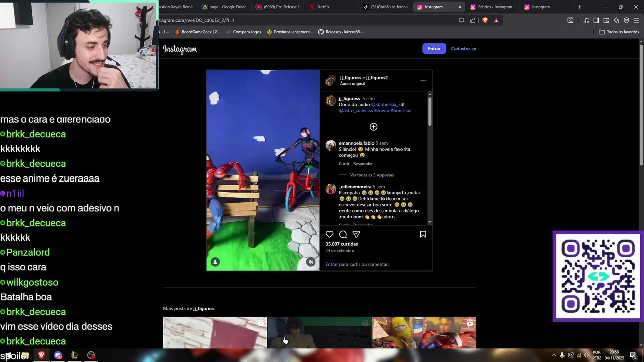
Task: Reply to emannoela.fabio's comment
Action: 363,164
